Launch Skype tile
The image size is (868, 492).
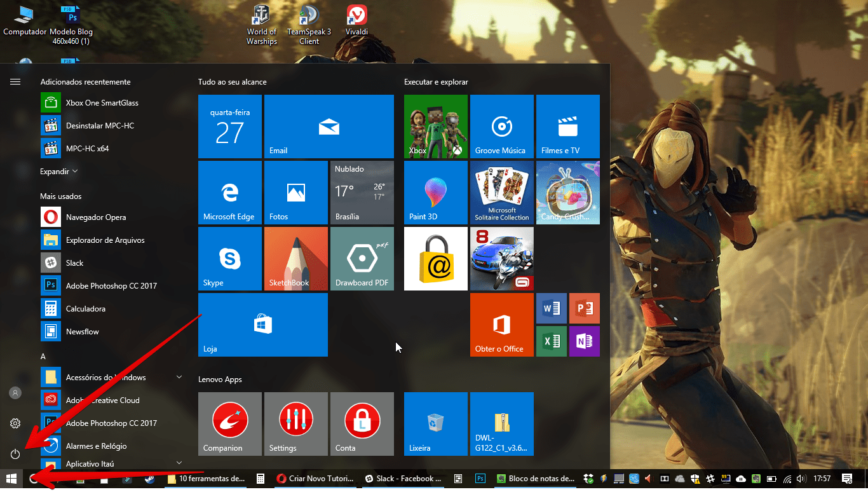(230, 259)
